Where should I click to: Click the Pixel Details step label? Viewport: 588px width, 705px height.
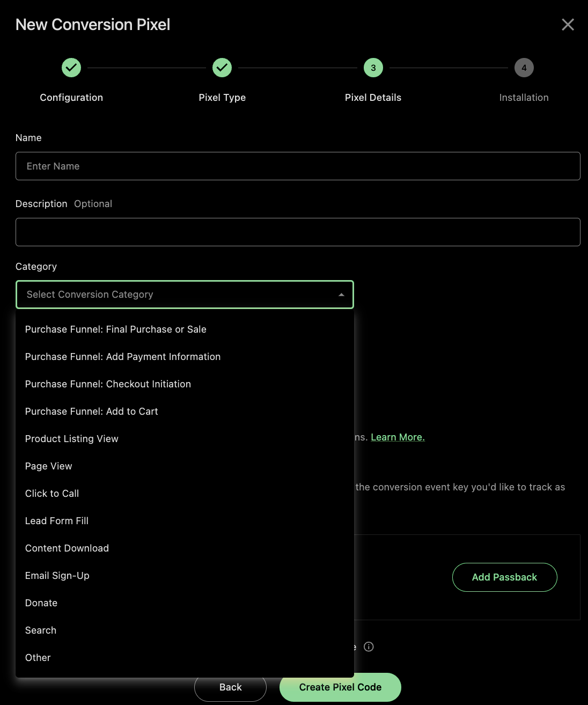373,98
